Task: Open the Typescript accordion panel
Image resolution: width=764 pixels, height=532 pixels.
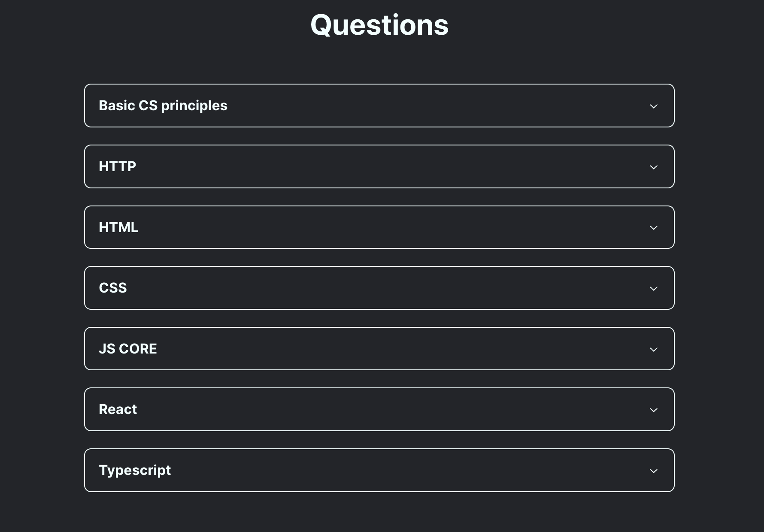Action: (x=379, y=470)
